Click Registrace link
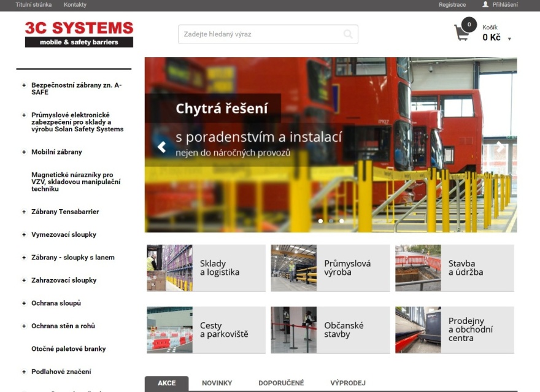 pos(452,4)
